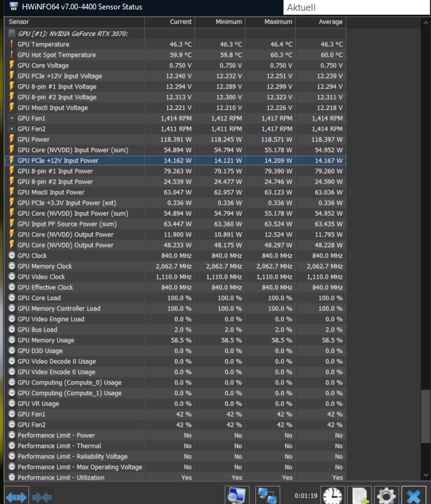Open the sensor summary monitor icon

(237, 496)
